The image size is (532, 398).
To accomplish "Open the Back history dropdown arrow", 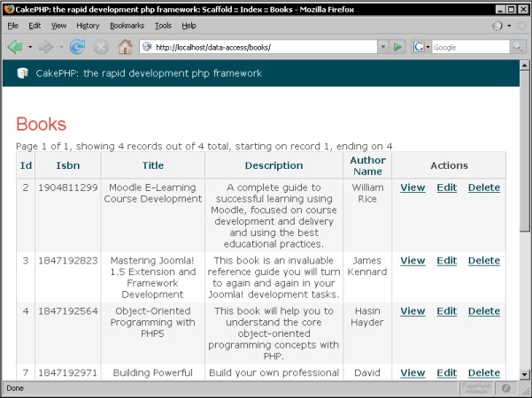I will point(30,47).
